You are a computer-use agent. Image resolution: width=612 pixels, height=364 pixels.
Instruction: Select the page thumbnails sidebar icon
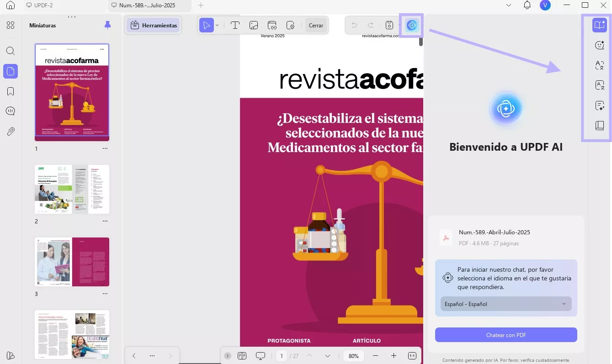tap(11, 71)
